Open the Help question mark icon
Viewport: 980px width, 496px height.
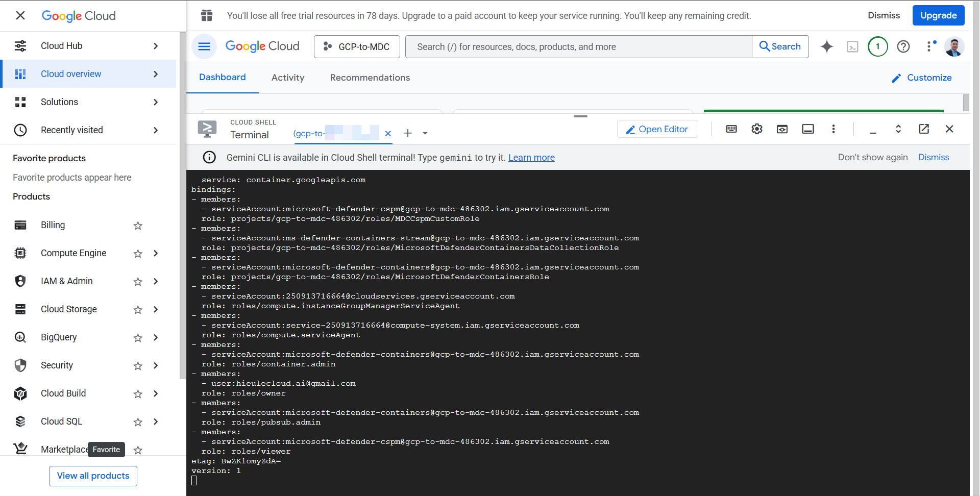(x=903, y=46)
